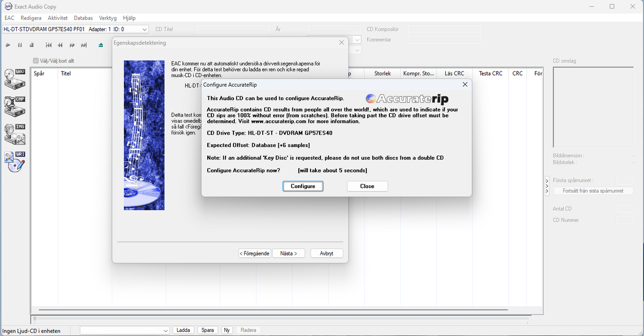
Task: Open the HL-DT-ST drive selection dropdown
Action: pyautogui.click(x=144, y=29)
